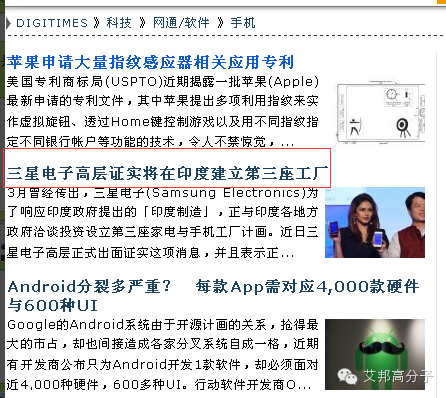
Task: View the green Android mustache thumbnail
Action: click(x=375, y=354)
